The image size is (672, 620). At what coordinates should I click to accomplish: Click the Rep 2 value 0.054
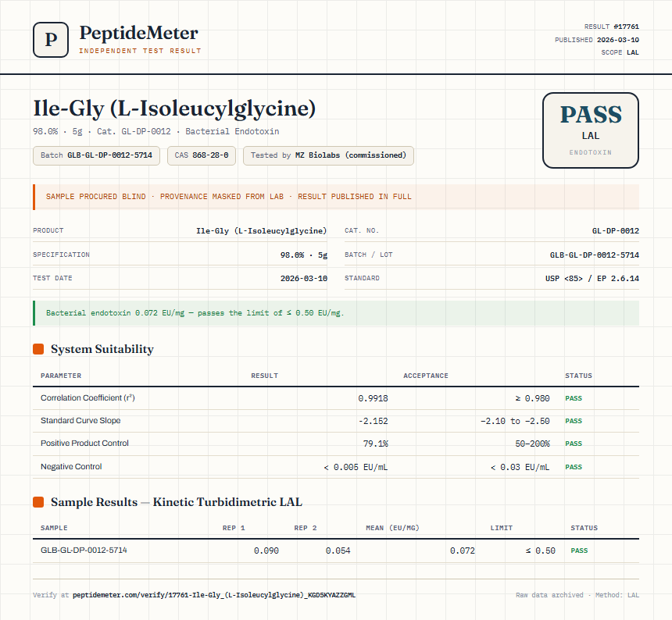point(338,551)
